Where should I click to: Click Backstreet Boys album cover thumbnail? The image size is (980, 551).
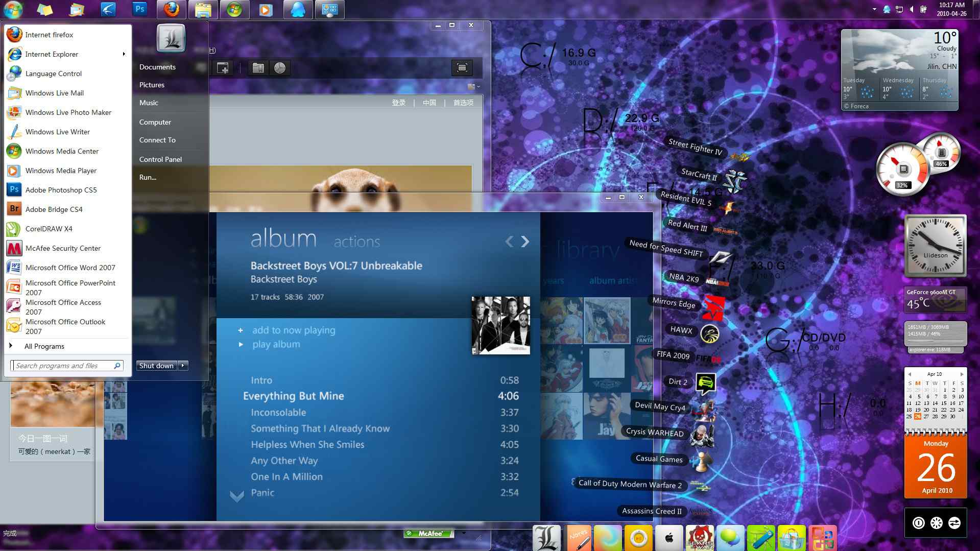tap(500, 325)
